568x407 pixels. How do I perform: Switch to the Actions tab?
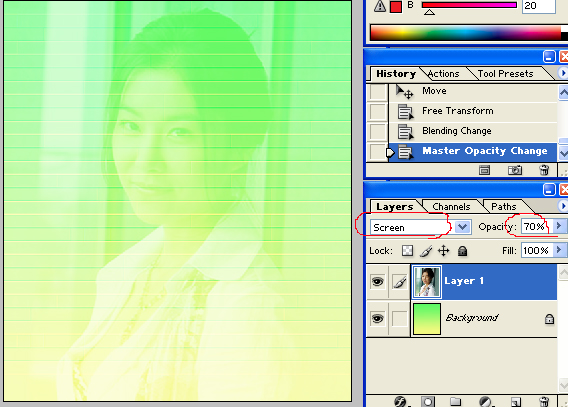(443, 74)
